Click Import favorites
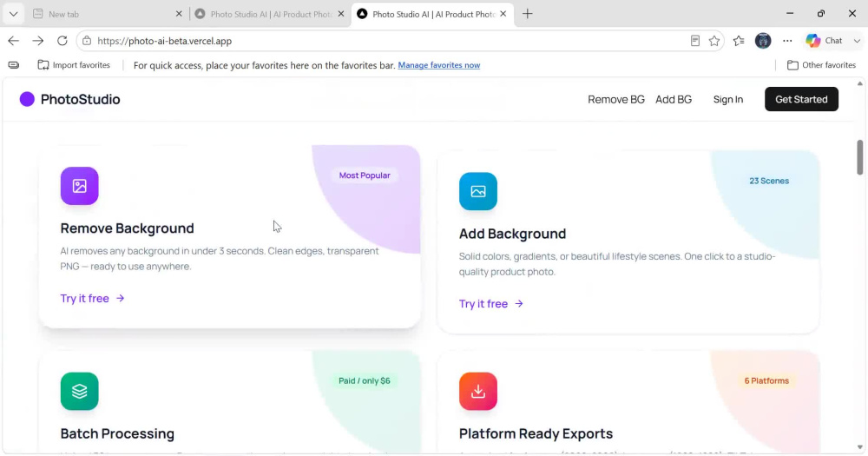Image resolution: width=868 pixels, height=456 pixels. coord(74,65)
